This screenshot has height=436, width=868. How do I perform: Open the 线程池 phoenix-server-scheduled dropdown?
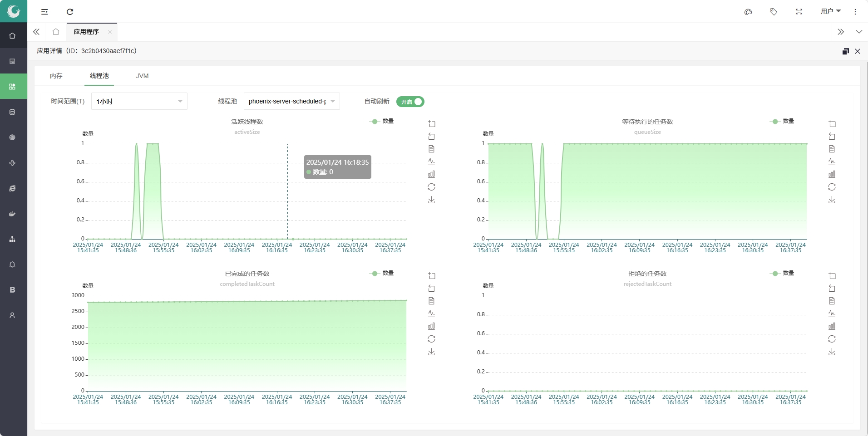click(292, 101)
